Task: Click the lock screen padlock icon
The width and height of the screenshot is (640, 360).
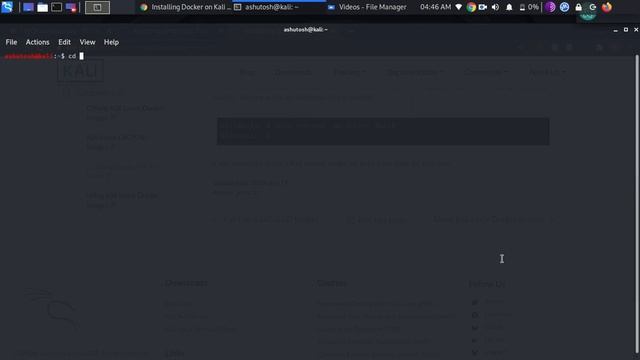Action: tap(578, 7)
